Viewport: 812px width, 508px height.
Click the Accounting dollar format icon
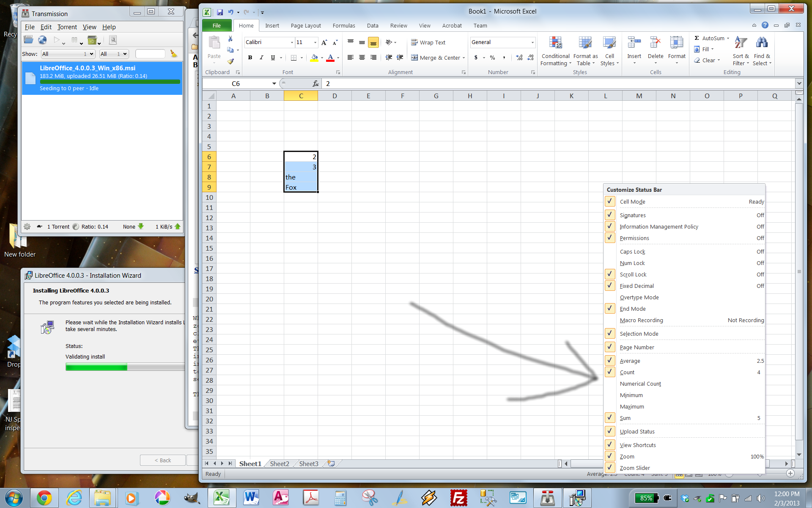point(476,58)
